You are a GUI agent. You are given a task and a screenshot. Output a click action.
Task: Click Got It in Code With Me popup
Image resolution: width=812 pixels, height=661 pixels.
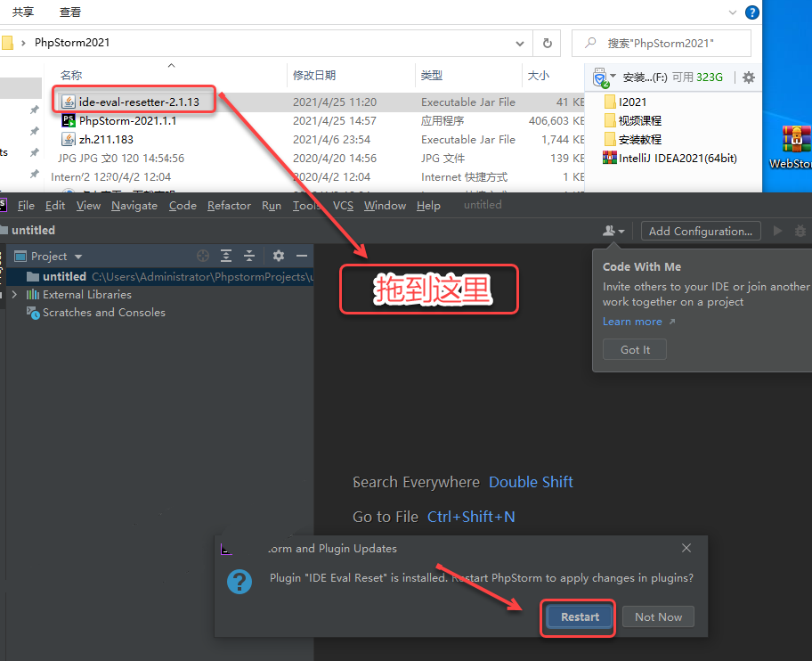point(634,350)
